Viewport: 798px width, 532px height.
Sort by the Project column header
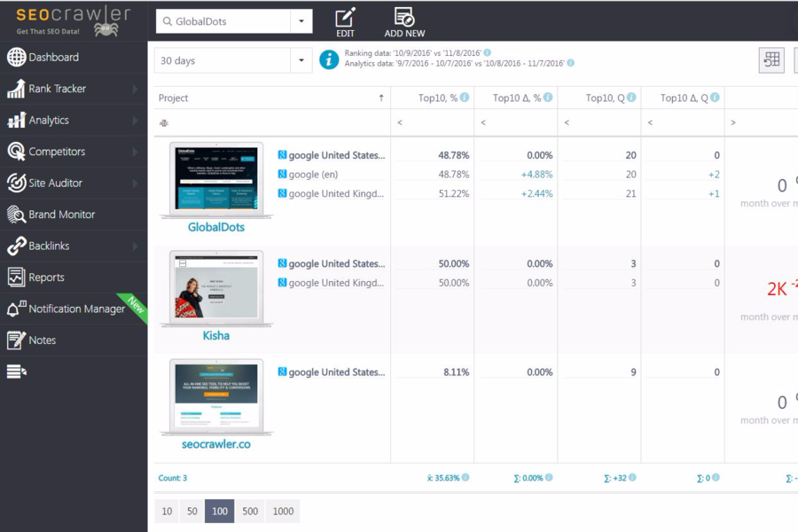point(174,98)
